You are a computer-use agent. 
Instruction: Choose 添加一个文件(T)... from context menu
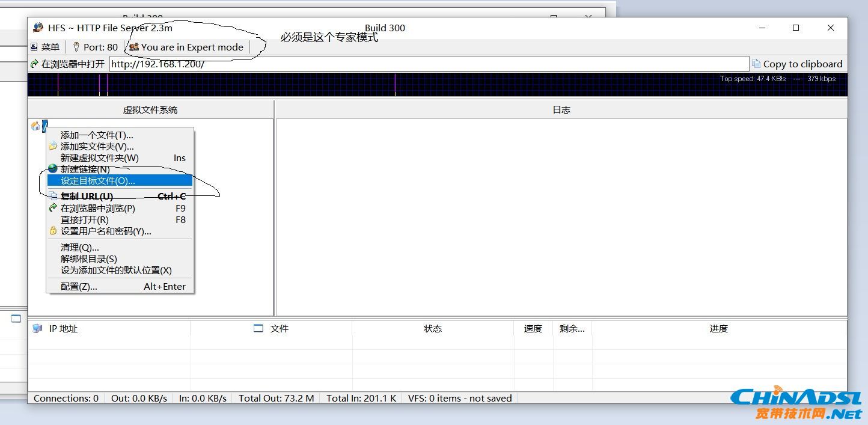pos(97,135)
